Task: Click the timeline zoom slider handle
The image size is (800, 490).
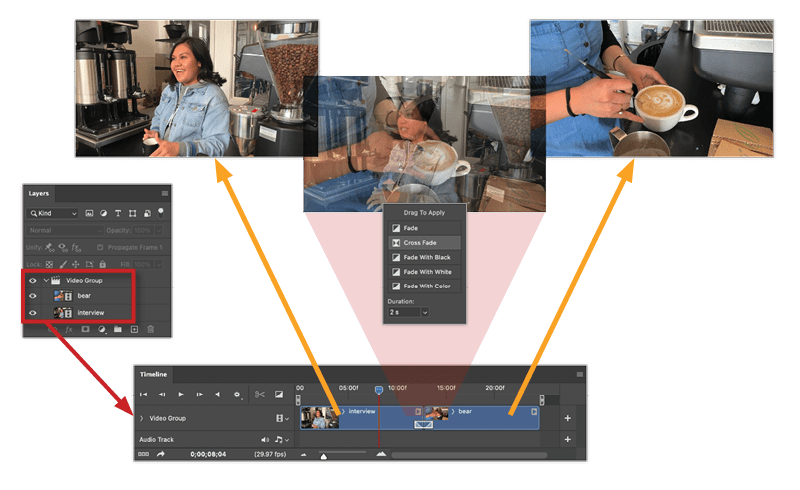Action: click(323, 456)
